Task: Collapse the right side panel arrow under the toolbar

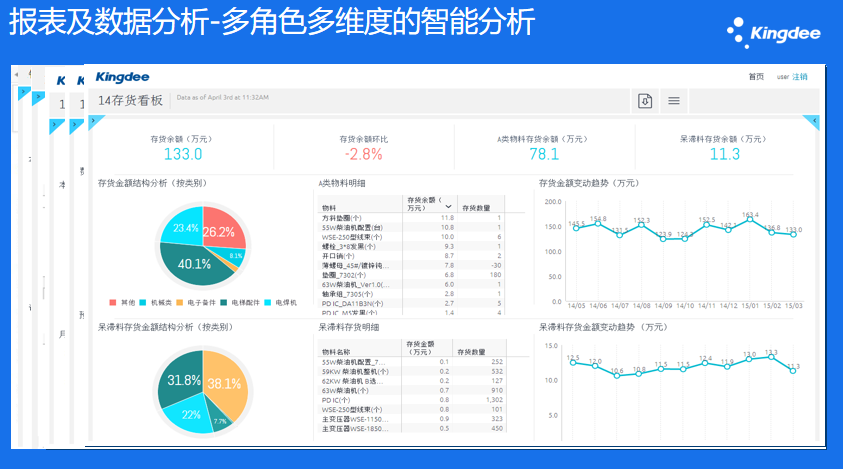Action: [x=812, y=122]
